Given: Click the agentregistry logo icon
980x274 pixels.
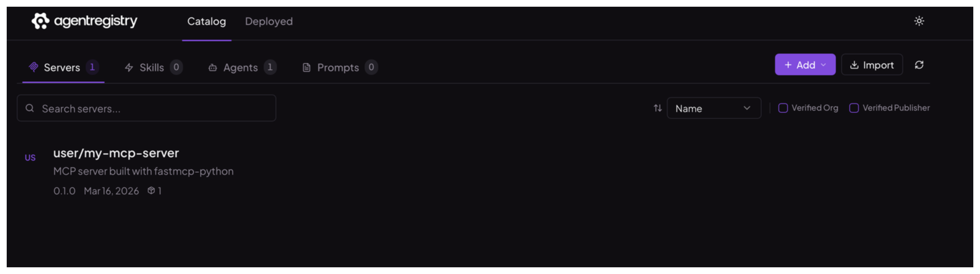Looking at the screenshot, I should pyautogui.click(x=40, y=21).
